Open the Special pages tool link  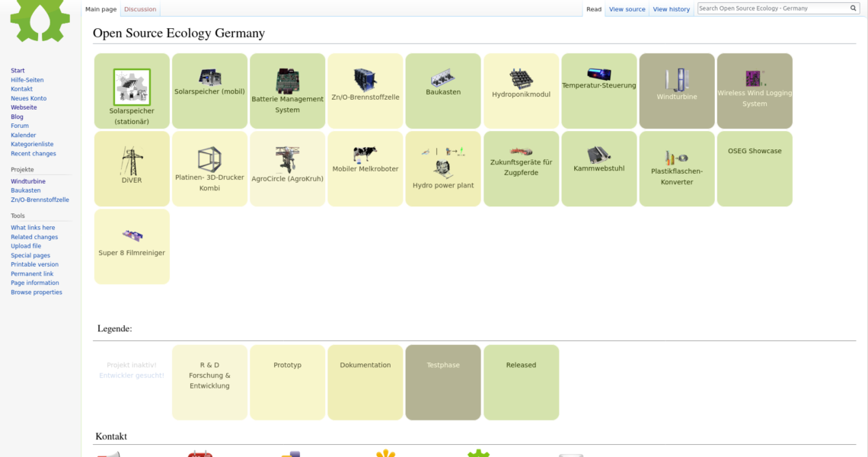pos(30,255)
